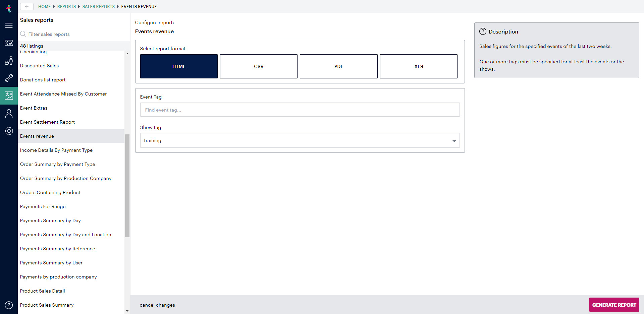Open the Show tag dropdown
This screenshot has width=644, height=314.
point(454,140)
